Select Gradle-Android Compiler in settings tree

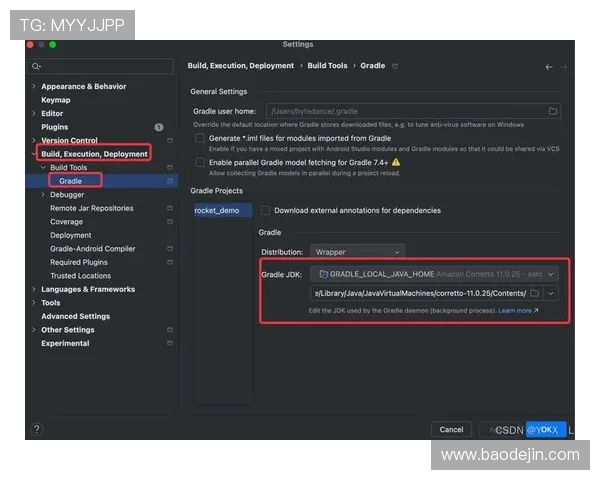click(93, 249)
